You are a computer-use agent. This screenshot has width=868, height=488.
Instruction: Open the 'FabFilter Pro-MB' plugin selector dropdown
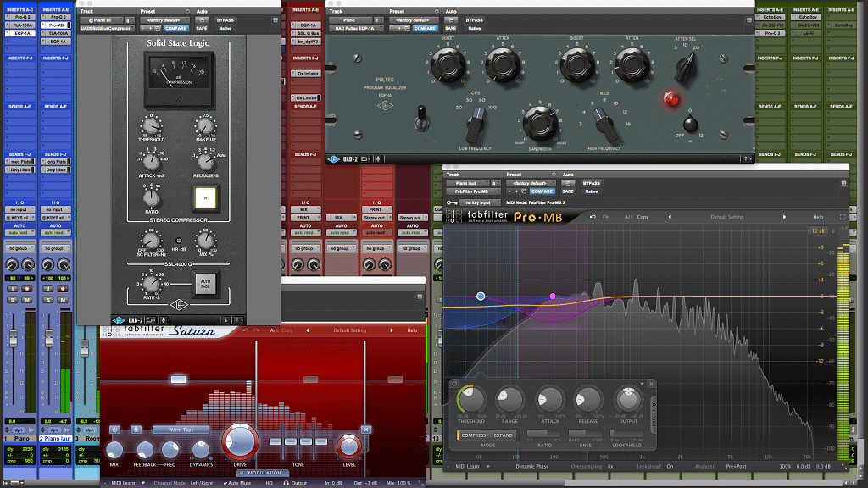pyautogui.click(x=473, y=191)
